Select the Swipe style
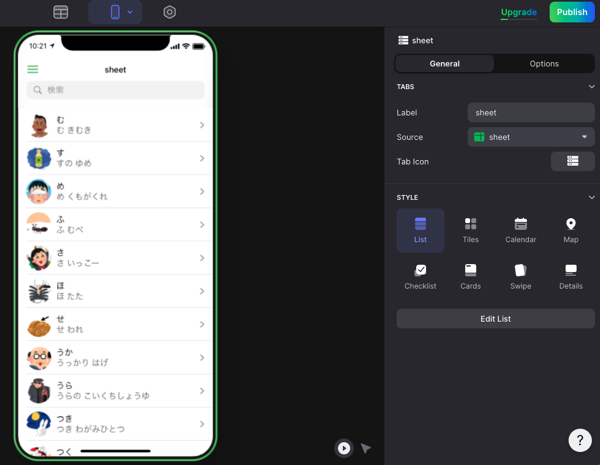The height and width of the screenshot is (465, 600). coord(520,277)
